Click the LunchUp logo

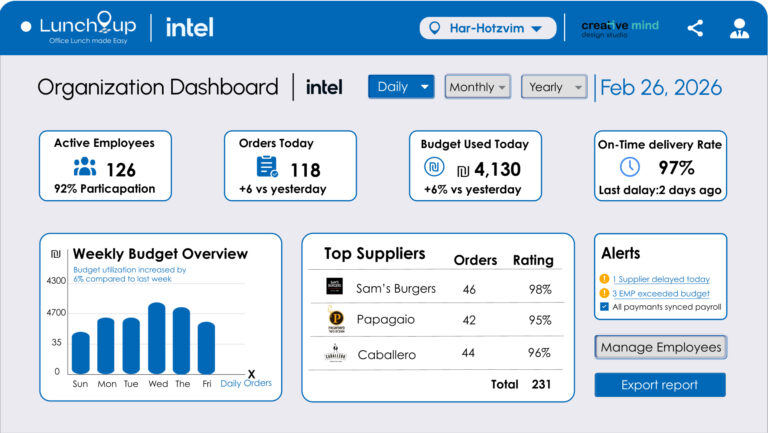[88, 28]
